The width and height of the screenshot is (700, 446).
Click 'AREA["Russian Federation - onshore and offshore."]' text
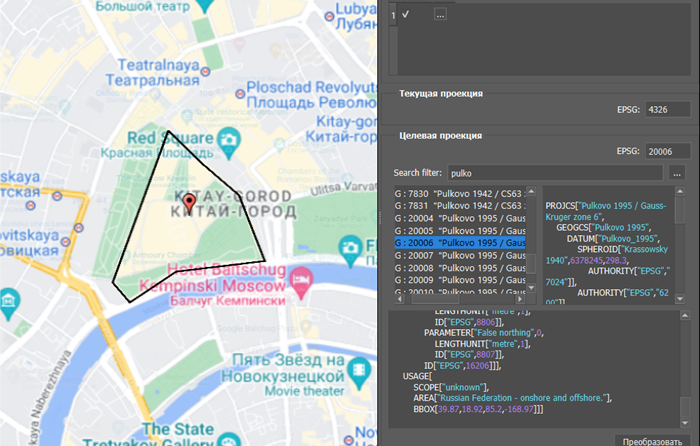512,398
